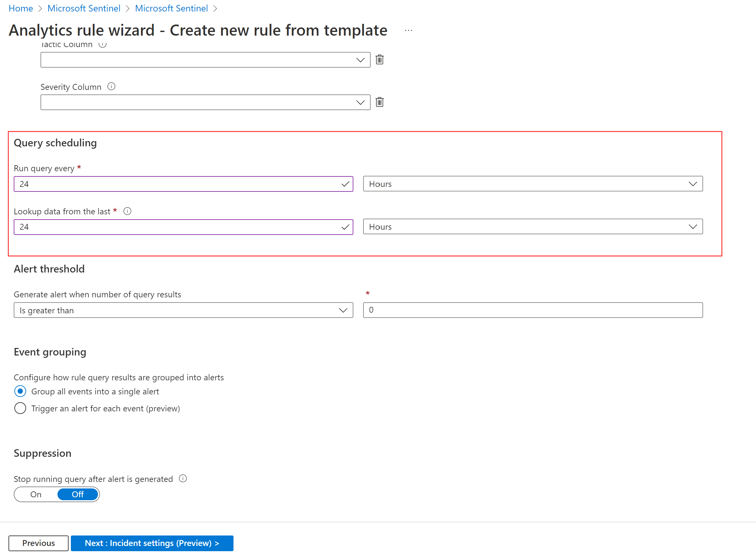Expand Generate alert when number dropdown
This screenshot has width=756, height=560.
[x=343, y=310]
